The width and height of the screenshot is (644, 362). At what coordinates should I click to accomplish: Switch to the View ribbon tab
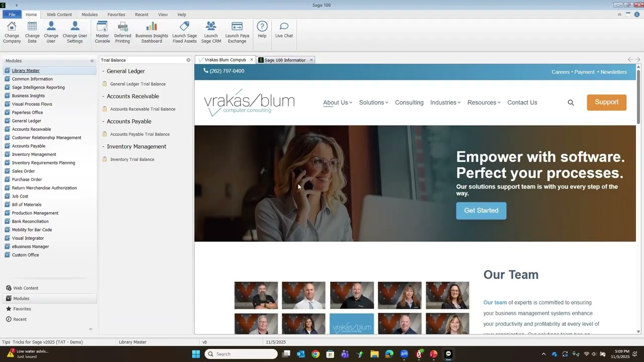click(x=163, y=15)
